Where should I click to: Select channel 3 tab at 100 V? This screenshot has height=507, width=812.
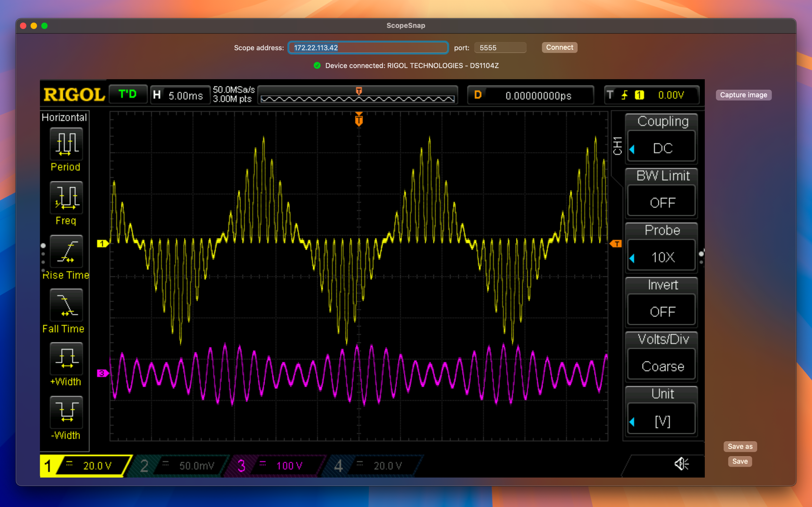tap(275, 465)
